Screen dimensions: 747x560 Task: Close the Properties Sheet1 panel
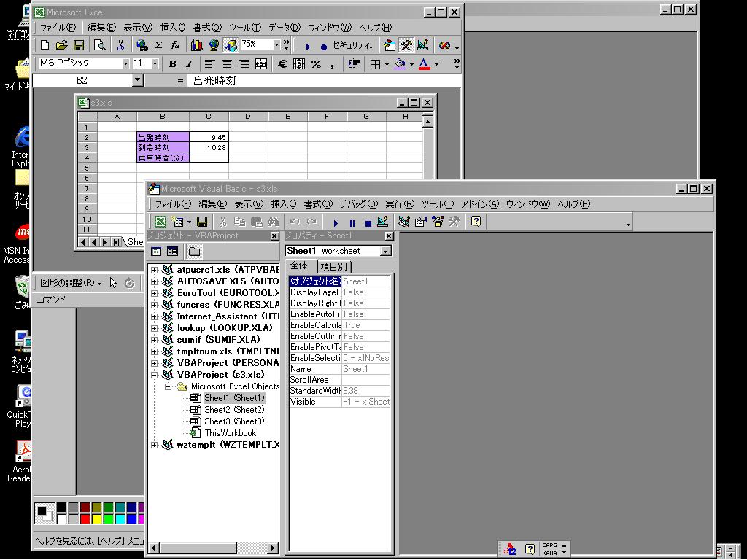[389, 236]
